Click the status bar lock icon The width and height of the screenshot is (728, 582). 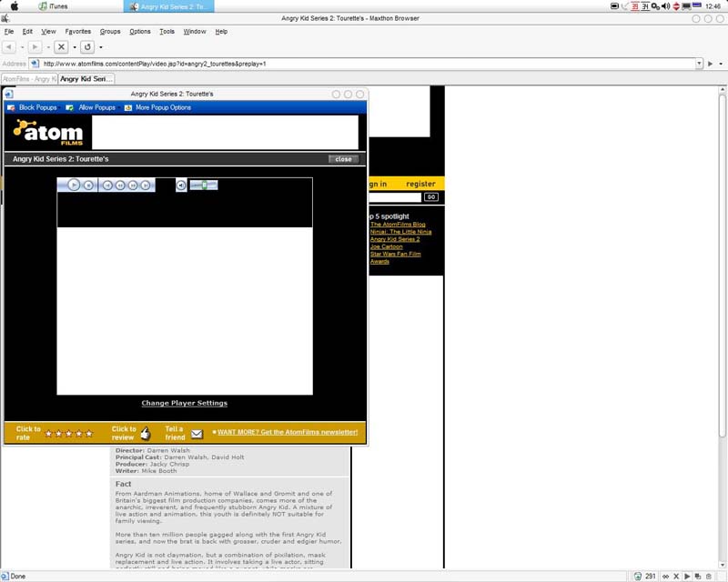click(709, 576)
